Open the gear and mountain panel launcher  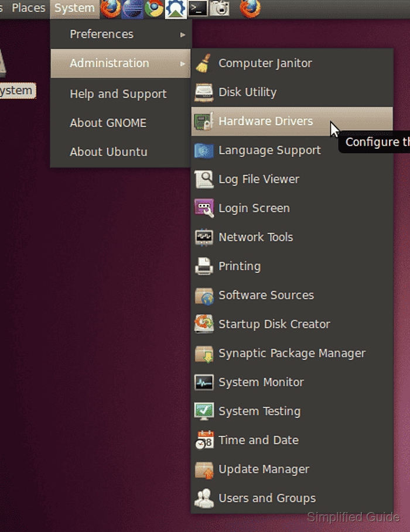click(176, 8)
